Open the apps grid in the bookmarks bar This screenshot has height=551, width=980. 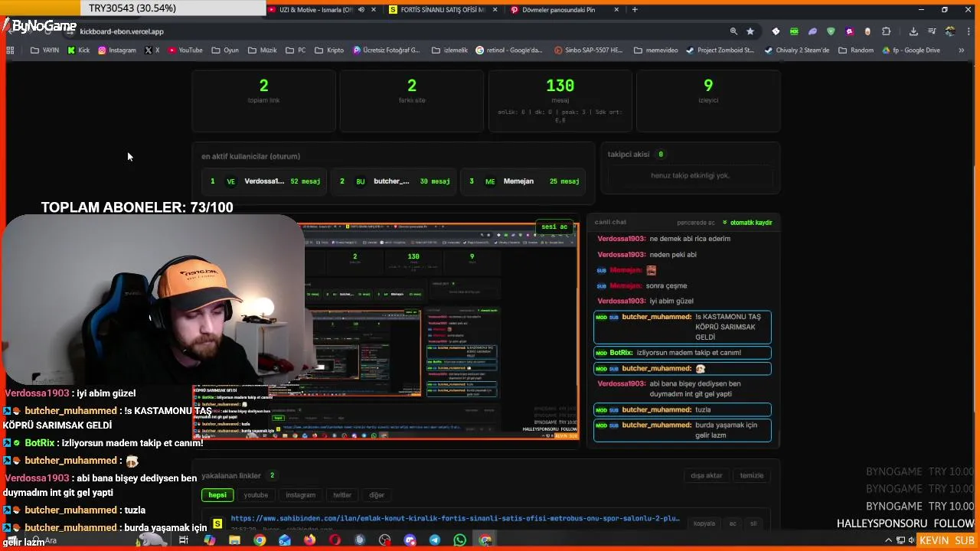coord(10,51)
